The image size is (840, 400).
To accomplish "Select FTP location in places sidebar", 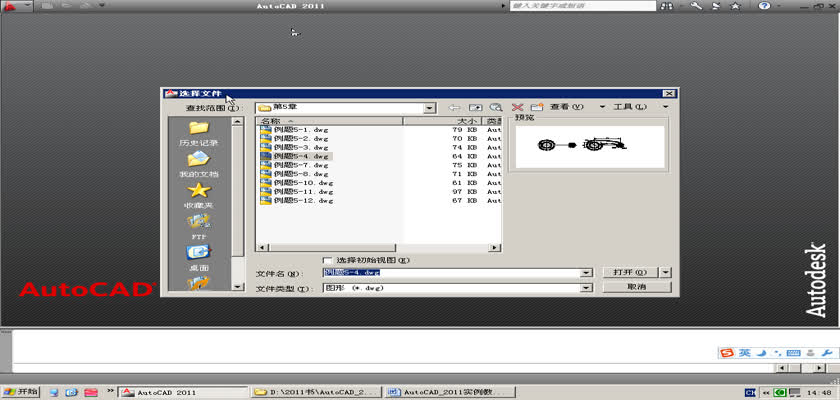I will (x=199, y=227).
